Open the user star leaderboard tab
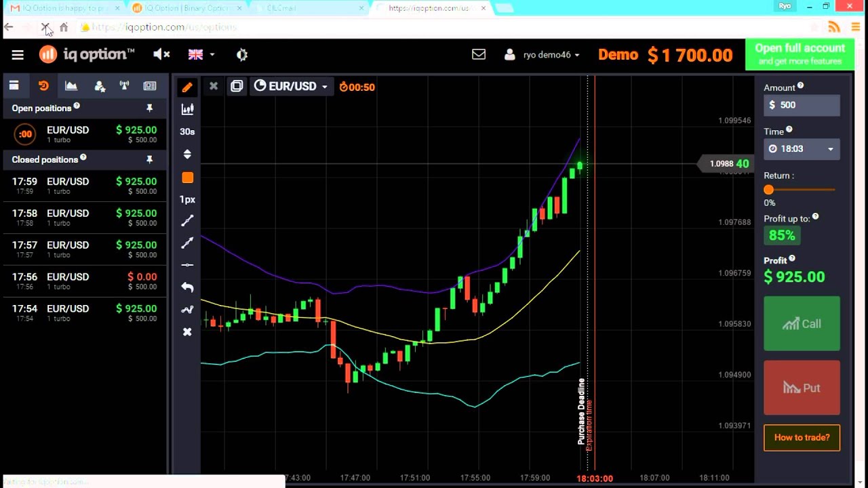The image size is (868, 488). pos(100,85)
